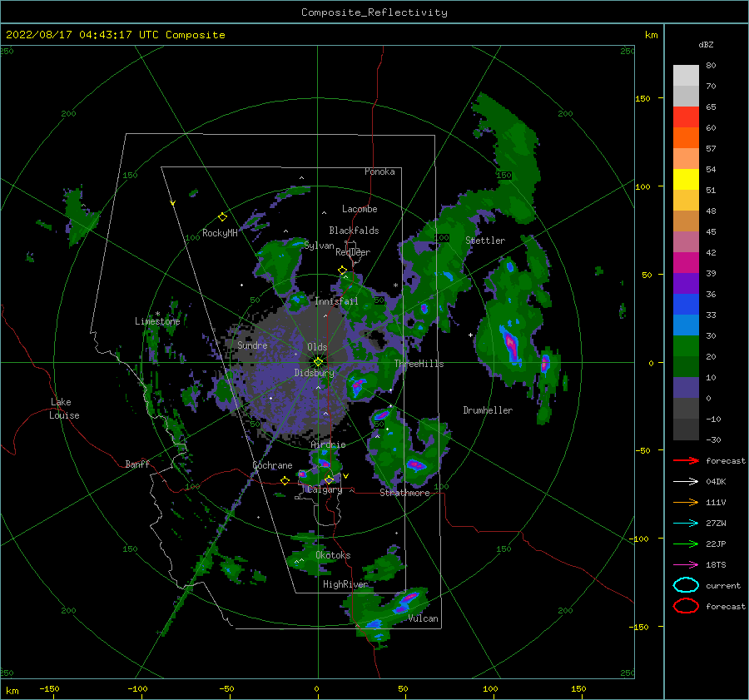This screenshot has width=749, height=700.
Task: Click the current text next to the cyan ellipse
Action: 723,585
